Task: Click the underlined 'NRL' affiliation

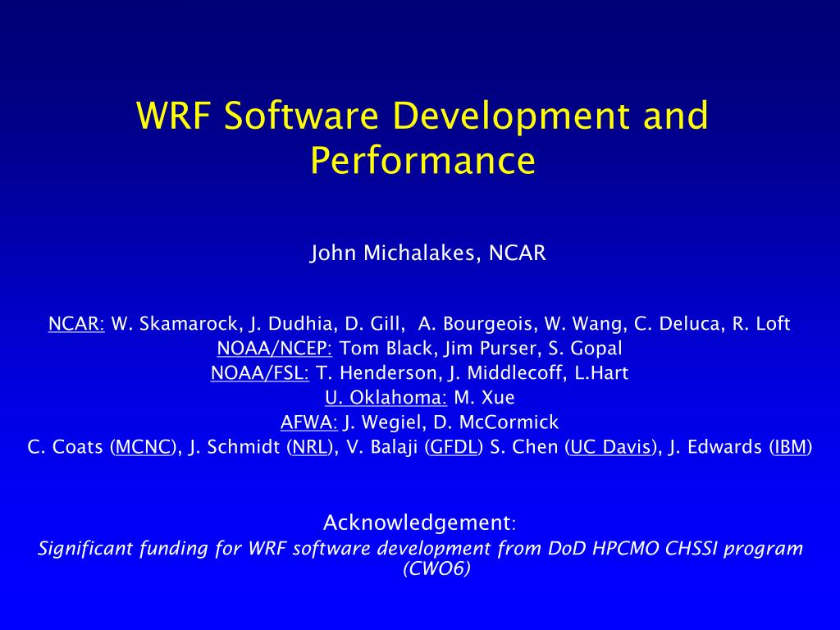Action: point(309,447)
